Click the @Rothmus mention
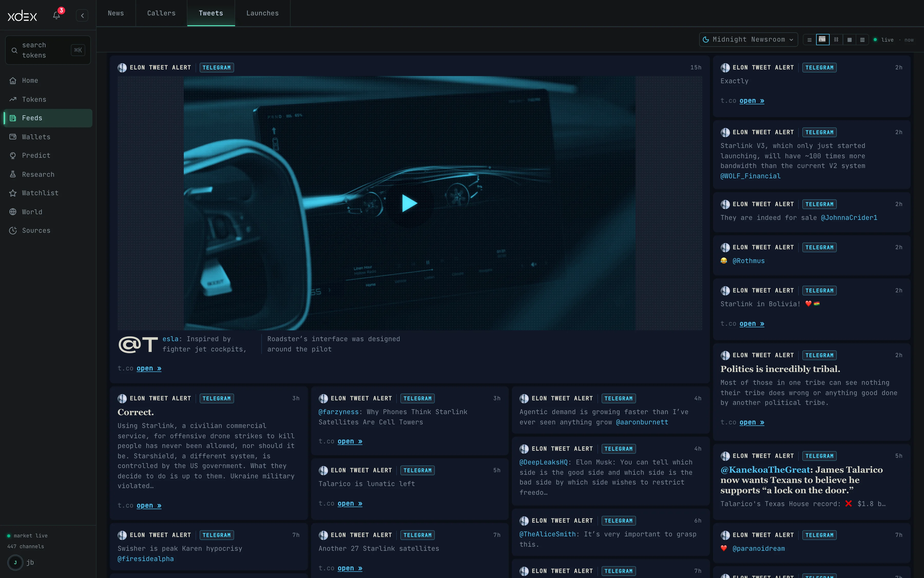Viewport: 924px width, 578px height. point(748,261)
